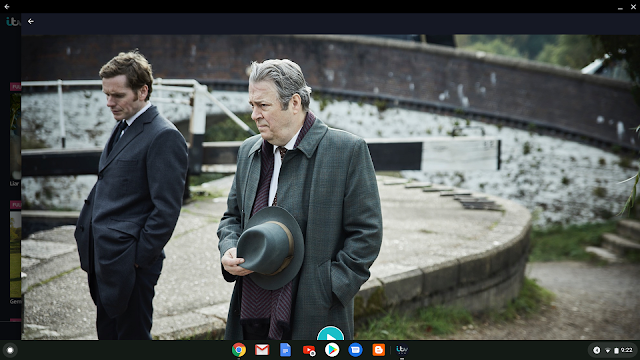
Task: Click the Wi-Fi status icon
Action: tap(608, 350)
